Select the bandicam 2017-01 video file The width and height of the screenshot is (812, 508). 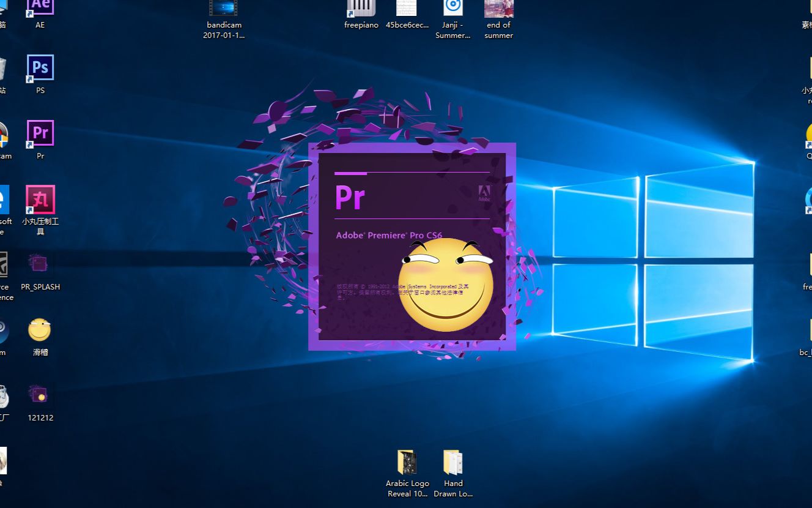tap(223, 18)
